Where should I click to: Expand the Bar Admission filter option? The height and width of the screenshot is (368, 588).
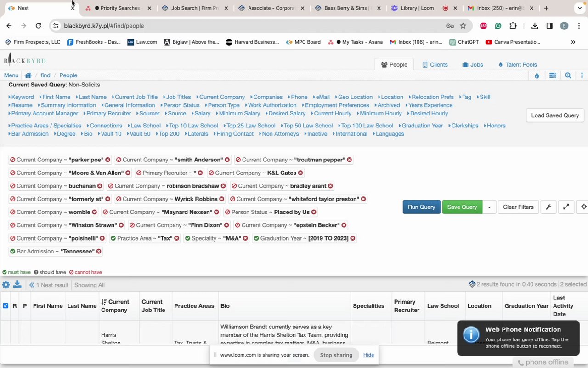(28, 134)
